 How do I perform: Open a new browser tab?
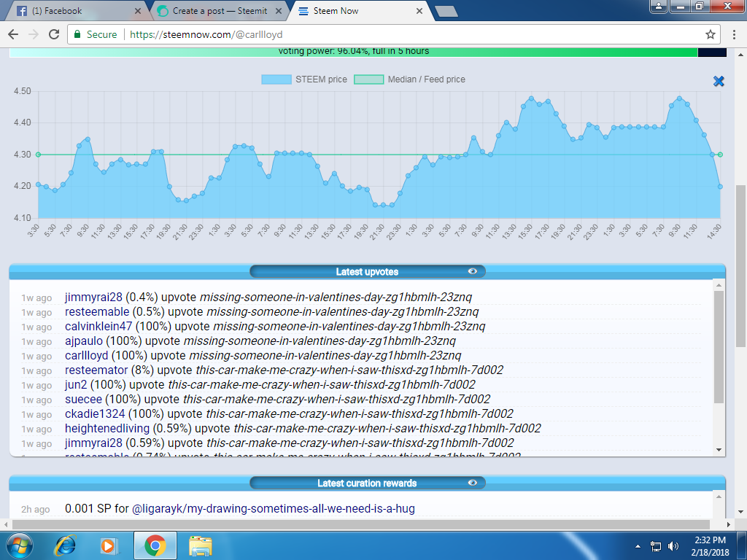(x=446, y=11)
